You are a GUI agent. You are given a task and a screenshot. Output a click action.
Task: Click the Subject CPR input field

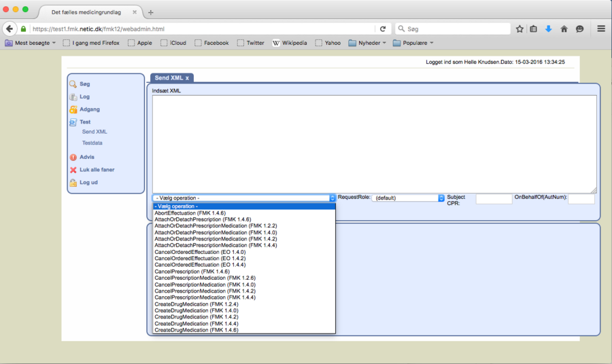[x=494, y=199]
